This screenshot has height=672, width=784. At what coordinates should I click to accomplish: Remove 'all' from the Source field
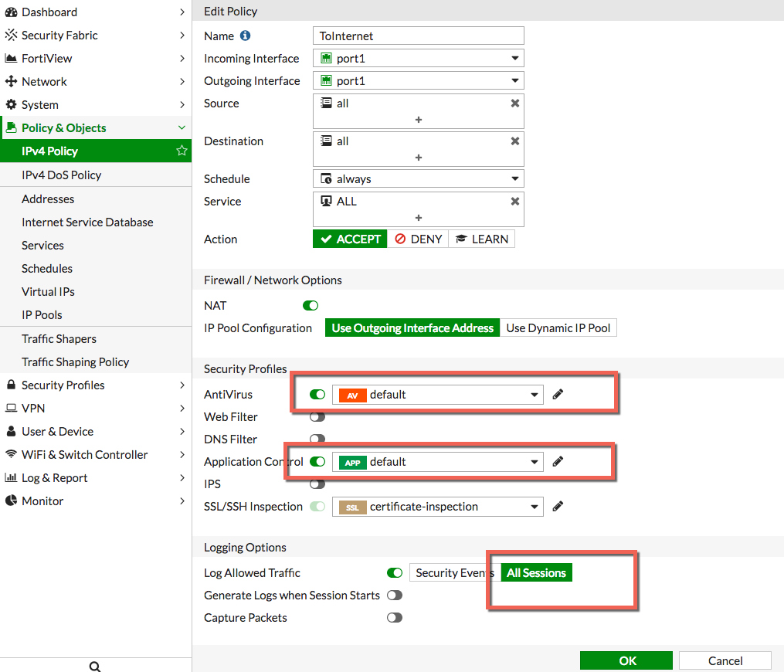(514, 103)
